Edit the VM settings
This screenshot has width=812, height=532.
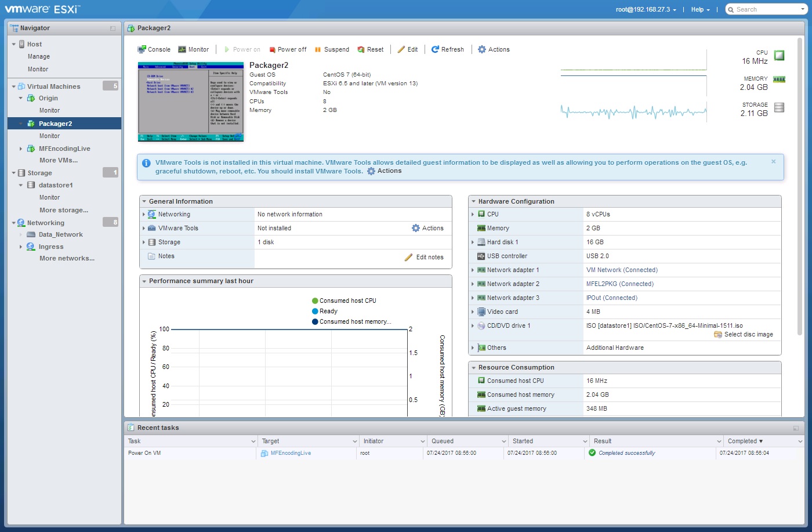pyautogui.click(x=408, y=49)
